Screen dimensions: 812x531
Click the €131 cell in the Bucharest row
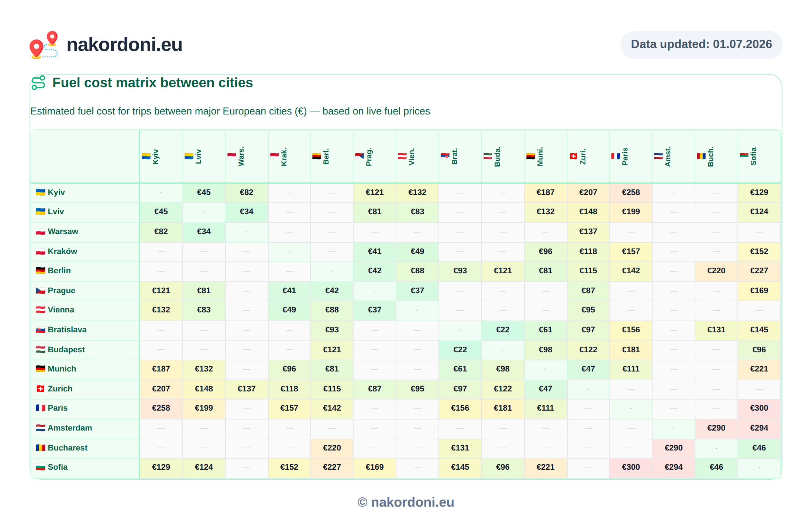(460, 448)
